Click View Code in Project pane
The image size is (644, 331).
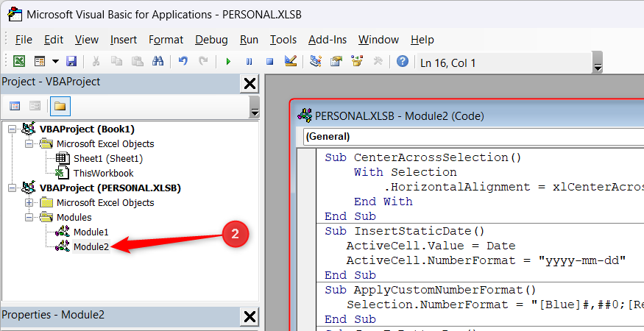tap(15, 107)
